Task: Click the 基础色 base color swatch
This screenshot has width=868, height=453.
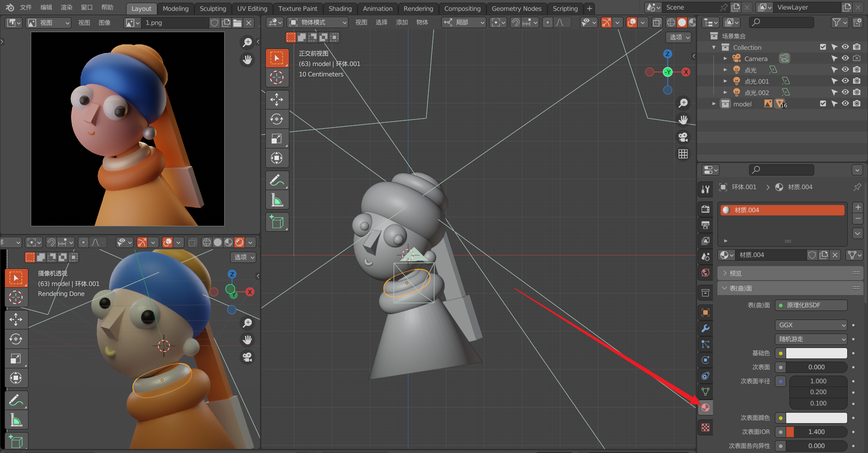Action: click(x=816, y=353)
